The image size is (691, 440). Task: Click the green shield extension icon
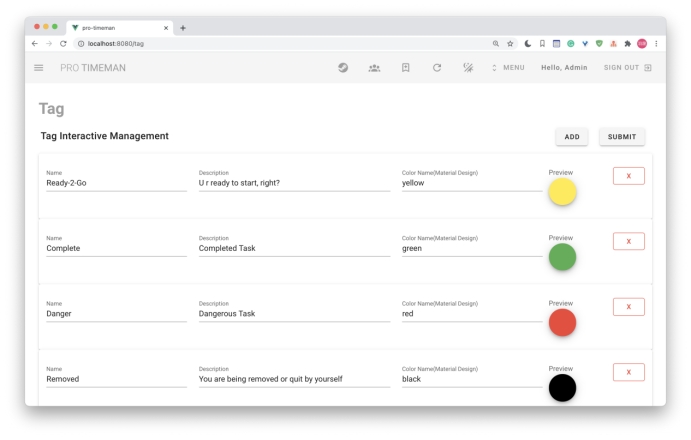click(599, 44)
